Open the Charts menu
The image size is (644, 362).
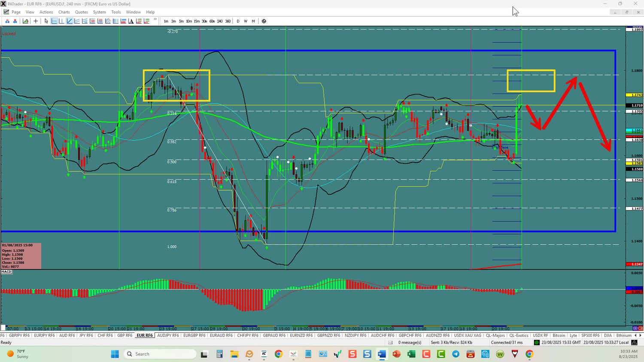64,12
